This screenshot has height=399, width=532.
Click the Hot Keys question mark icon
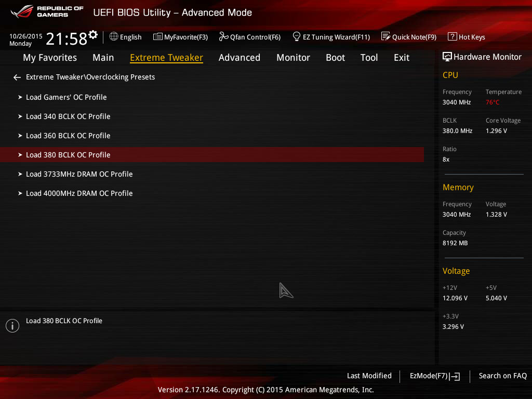tap(453, 36)
